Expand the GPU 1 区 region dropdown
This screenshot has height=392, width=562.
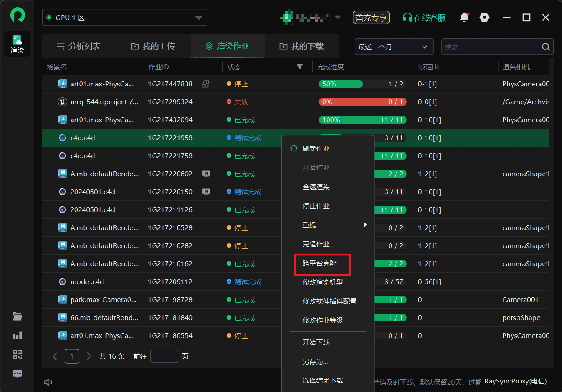198,18
